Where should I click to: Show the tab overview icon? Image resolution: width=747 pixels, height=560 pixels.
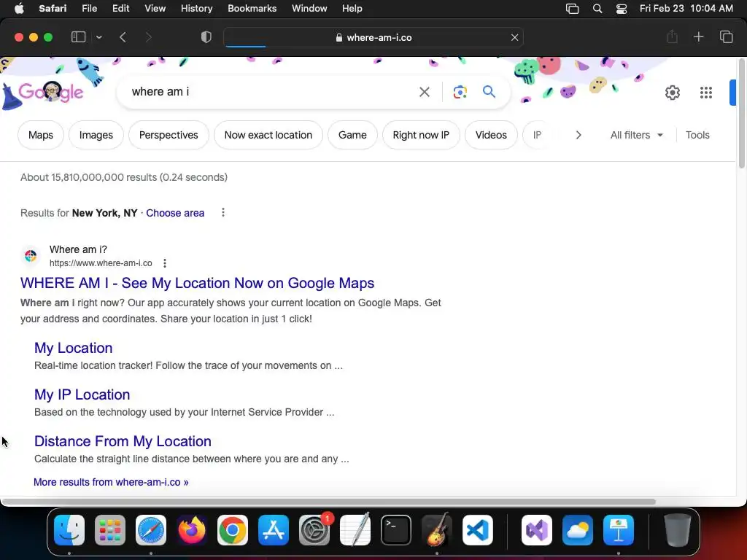click(x=726, y=37)
